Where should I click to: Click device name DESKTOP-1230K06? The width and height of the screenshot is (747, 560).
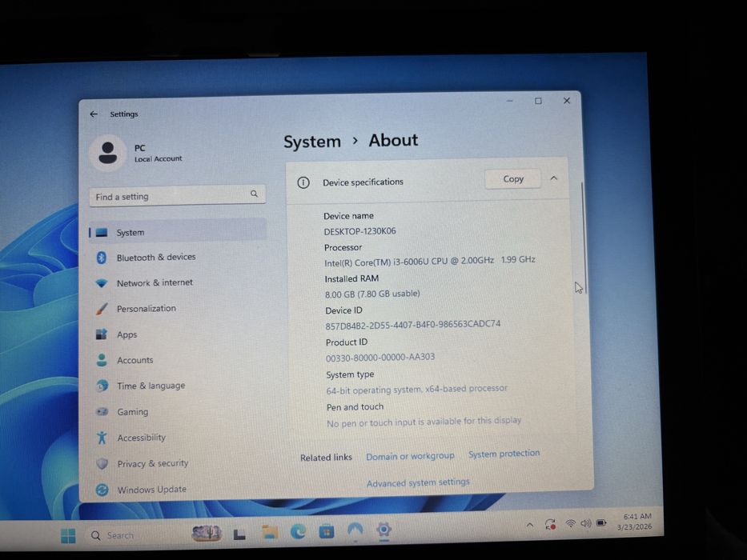pos(359,231)
